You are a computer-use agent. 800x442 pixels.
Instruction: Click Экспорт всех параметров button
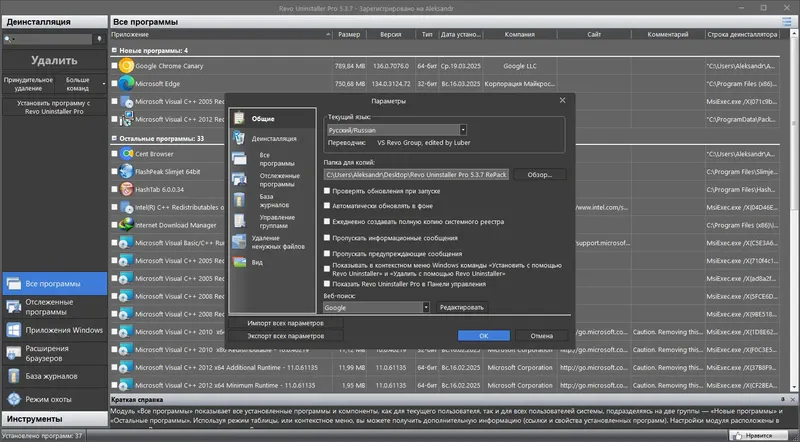tap(285, 336)
